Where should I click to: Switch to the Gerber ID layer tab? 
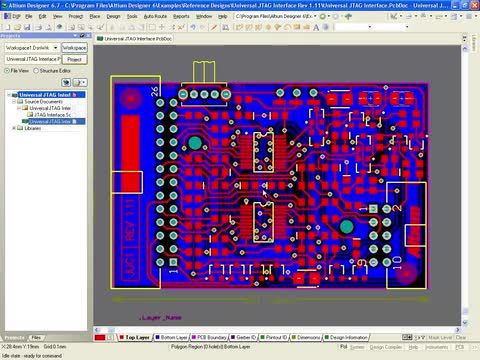click(243, 337)
